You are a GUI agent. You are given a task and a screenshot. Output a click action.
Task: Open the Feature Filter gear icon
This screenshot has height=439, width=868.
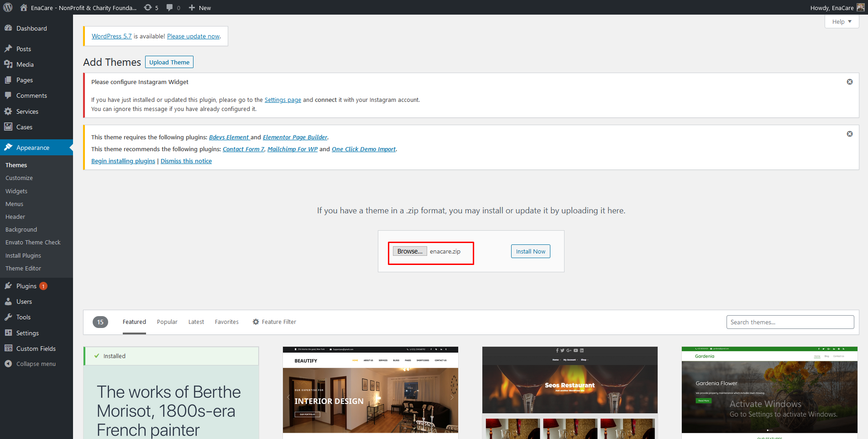256,322
